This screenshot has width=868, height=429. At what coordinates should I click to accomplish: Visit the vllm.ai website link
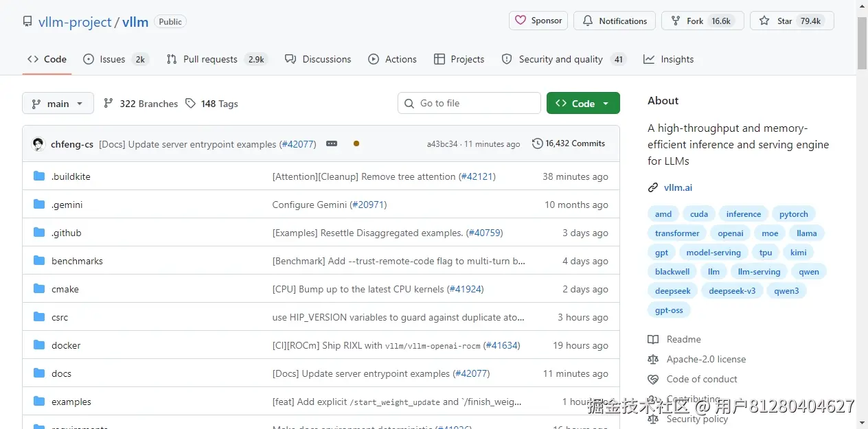tap(678, 187)
